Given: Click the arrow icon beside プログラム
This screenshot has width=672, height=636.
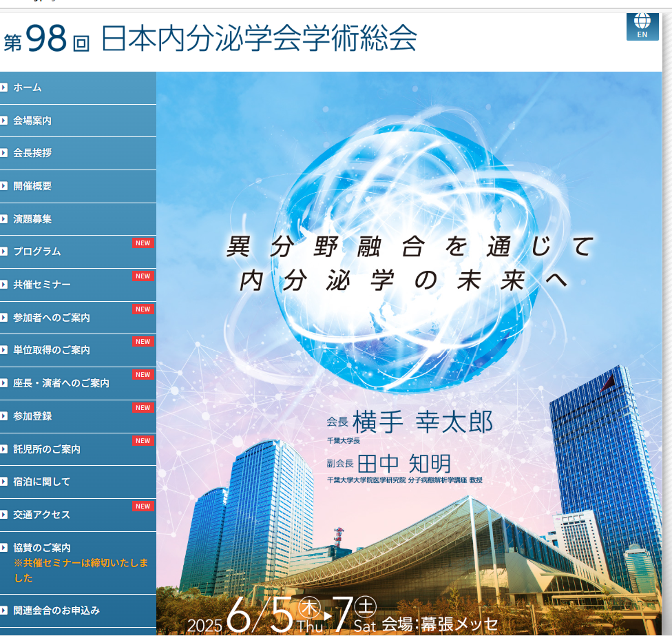Looking at the screenshot, I should 4,252.
